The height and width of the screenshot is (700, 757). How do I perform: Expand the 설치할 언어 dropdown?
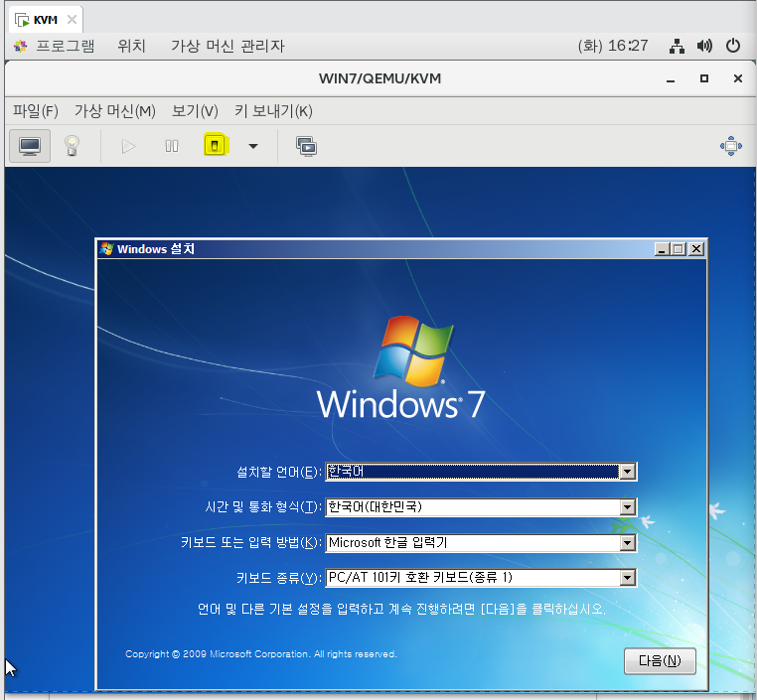point(627,472)
